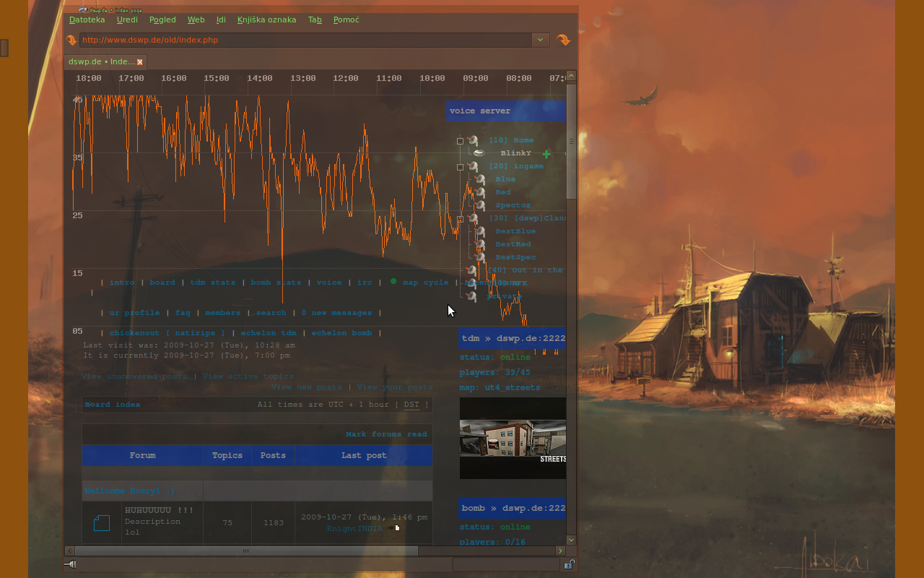Screen dimensions: 924x578
Task: Click the forum folder icon beside HUHUUUUU
Action: click(102, 522)
